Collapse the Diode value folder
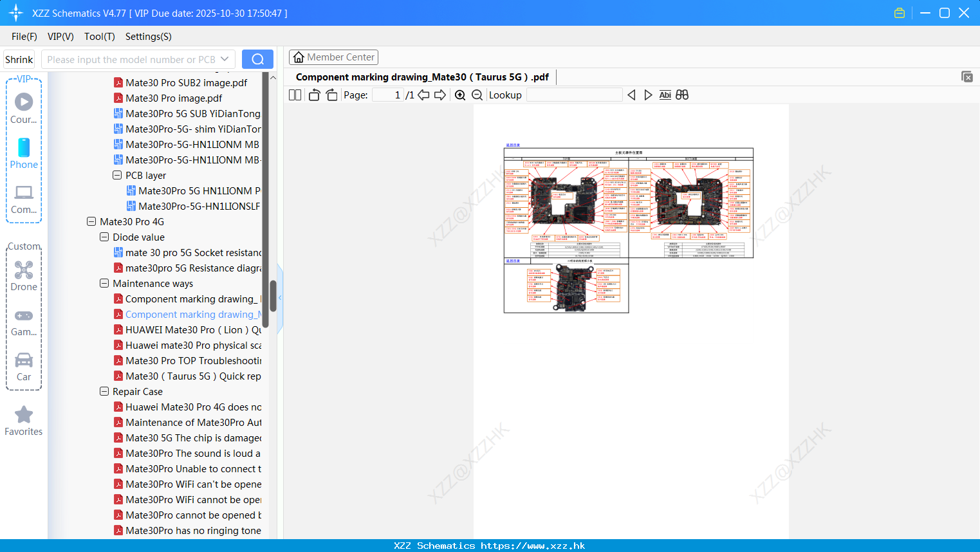 pos(104,237)
